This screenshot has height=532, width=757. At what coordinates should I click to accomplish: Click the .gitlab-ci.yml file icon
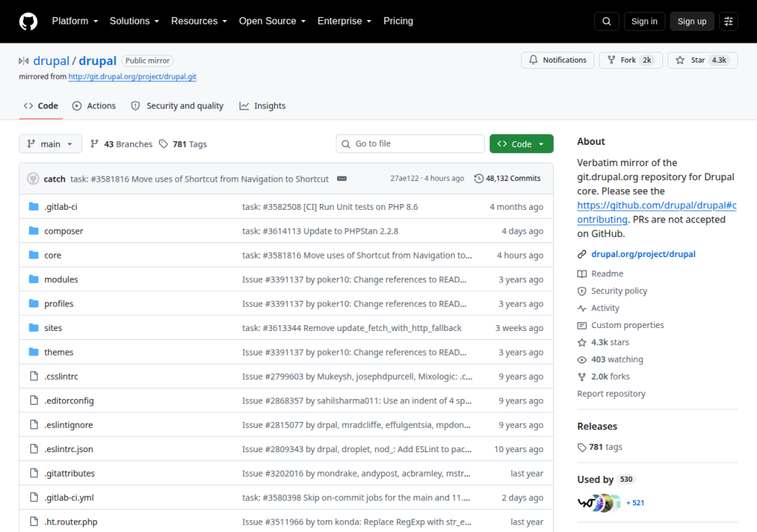33,497
